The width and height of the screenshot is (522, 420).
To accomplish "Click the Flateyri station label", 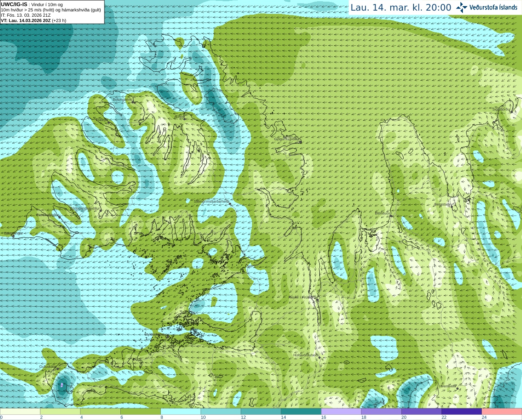I will pos(102,120).
